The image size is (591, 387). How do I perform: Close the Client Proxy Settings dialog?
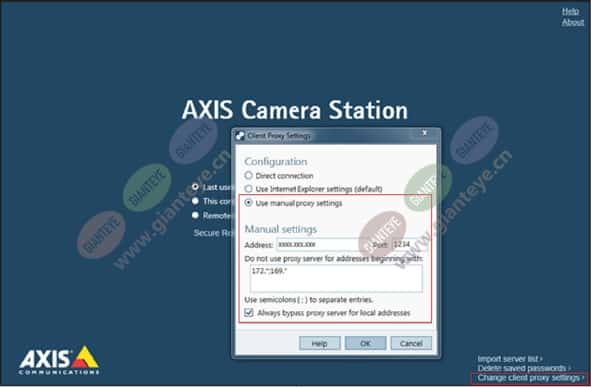(x=425, y=133)
